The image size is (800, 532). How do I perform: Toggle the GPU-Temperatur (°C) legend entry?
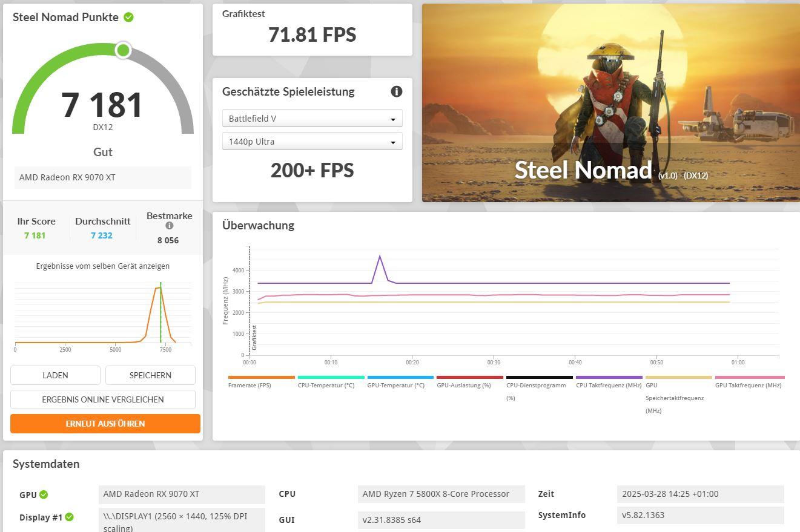coord(400,382)
